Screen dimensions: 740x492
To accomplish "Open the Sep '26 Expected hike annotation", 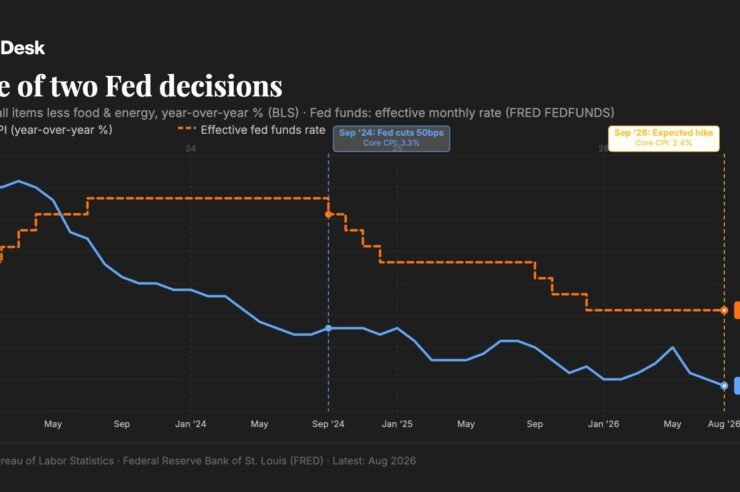I will [x=664, y=138].
